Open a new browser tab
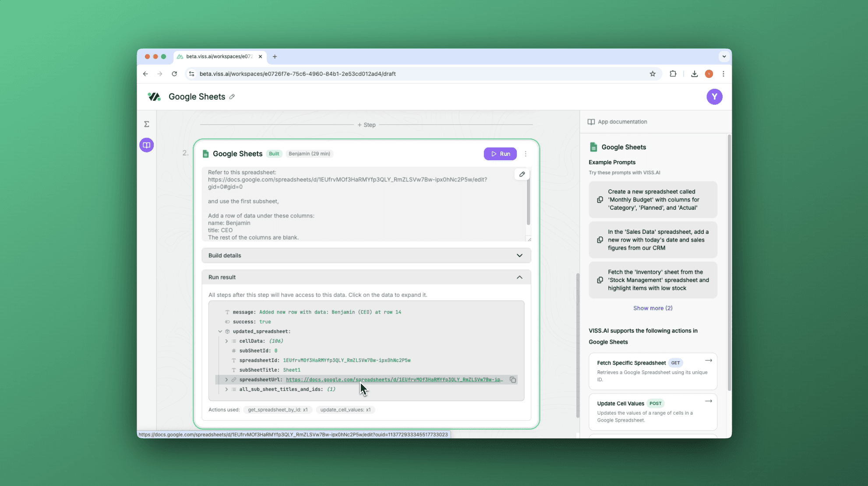Viewport: 868px width, 486px height. (275, 56)
